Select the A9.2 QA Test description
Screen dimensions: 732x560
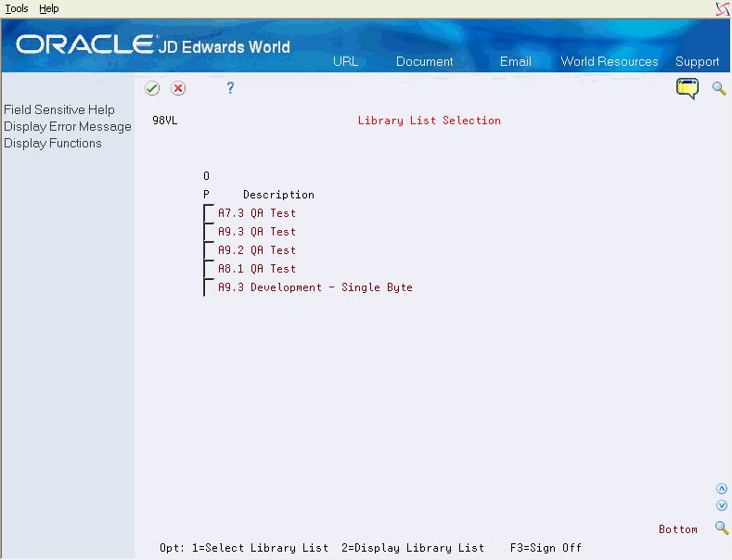(257, 250)
